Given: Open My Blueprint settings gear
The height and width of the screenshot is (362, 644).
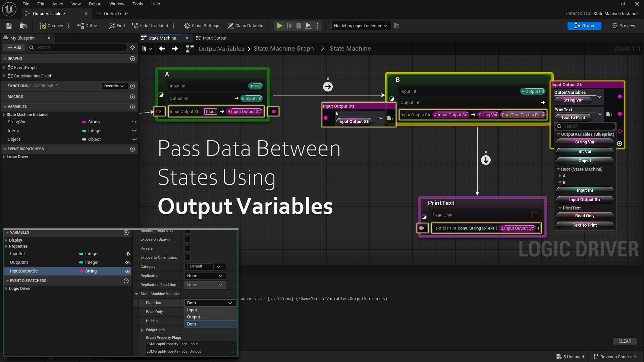Looking at the screenshot, I should [x=132, y=48].
